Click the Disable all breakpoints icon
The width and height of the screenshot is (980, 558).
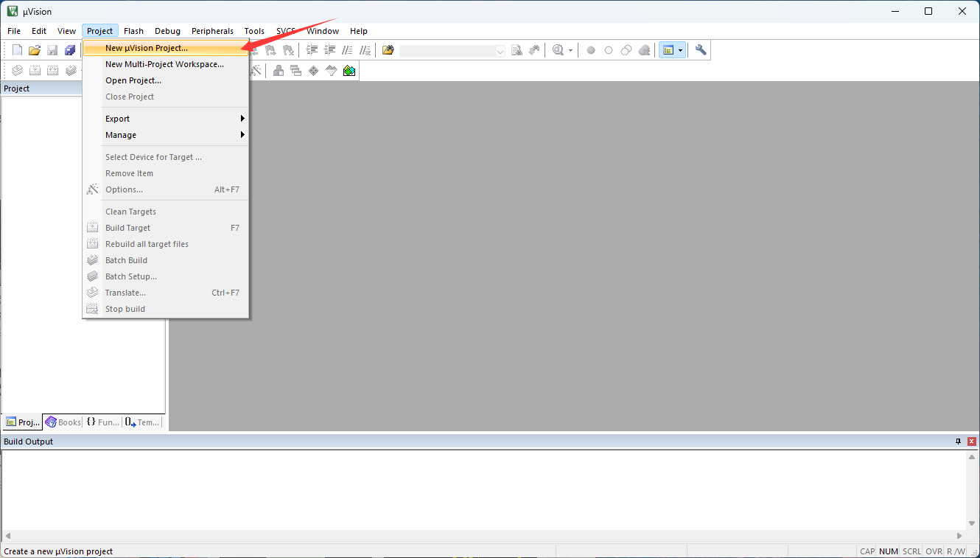tap(626, 50)
